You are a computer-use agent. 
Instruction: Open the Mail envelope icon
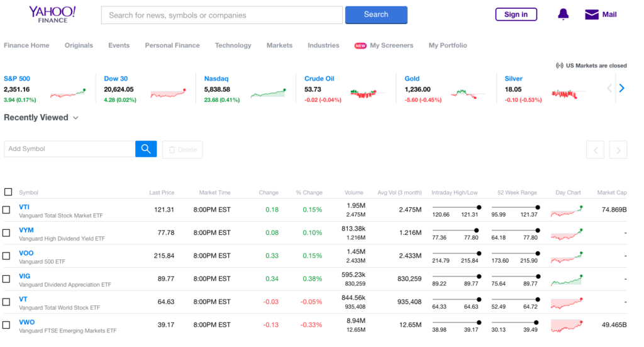[x=591, y=15]
